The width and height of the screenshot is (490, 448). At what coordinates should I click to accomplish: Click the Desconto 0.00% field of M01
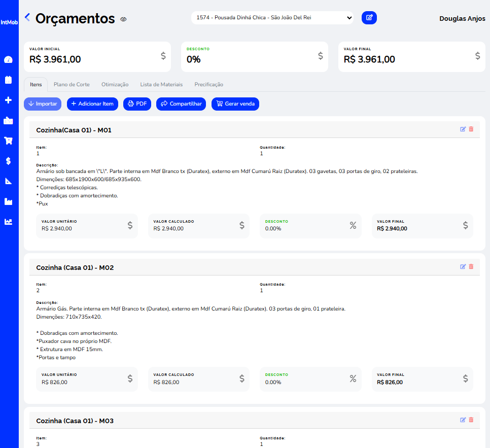pos(310,226)
